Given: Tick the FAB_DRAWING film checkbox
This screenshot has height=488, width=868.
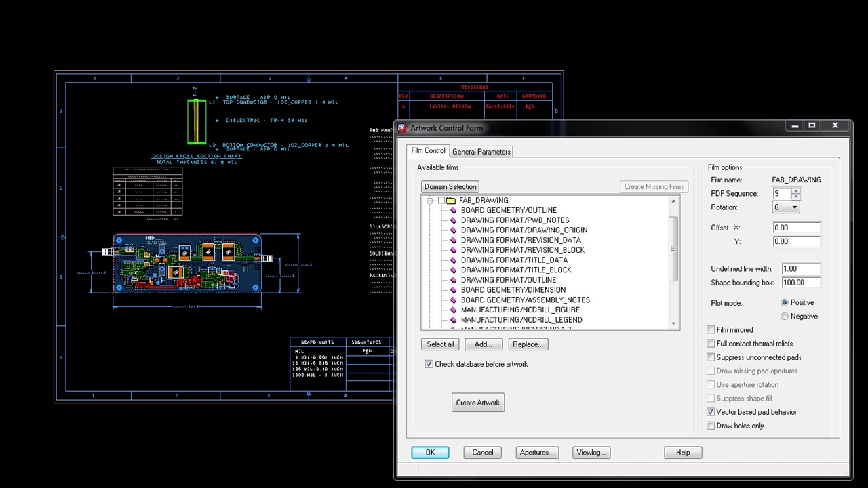Looking at the screenshot, I should point(441,201).
